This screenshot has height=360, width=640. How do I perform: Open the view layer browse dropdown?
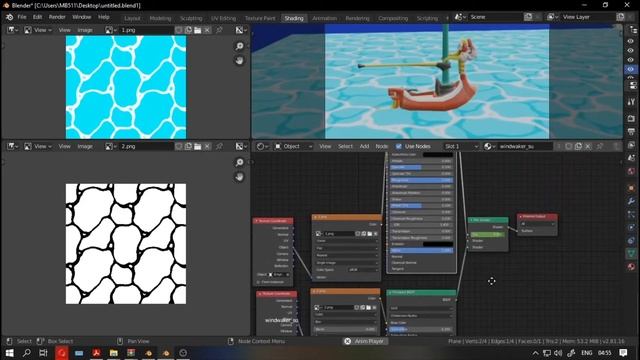coord(553,17)
